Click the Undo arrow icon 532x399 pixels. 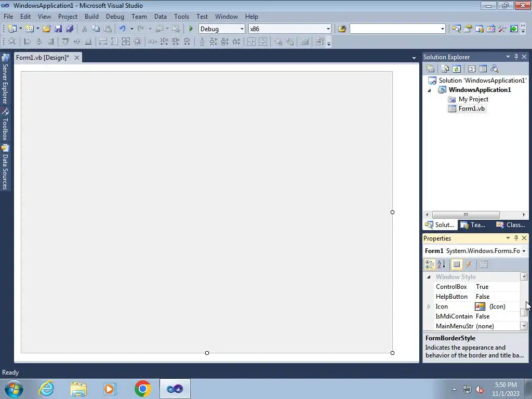point(123,29)
